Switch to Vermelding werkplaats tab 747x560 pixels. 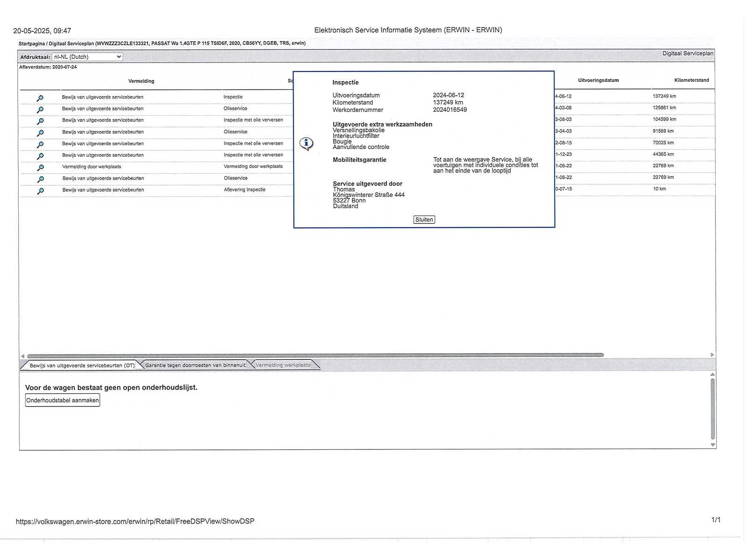coord(283,365)
